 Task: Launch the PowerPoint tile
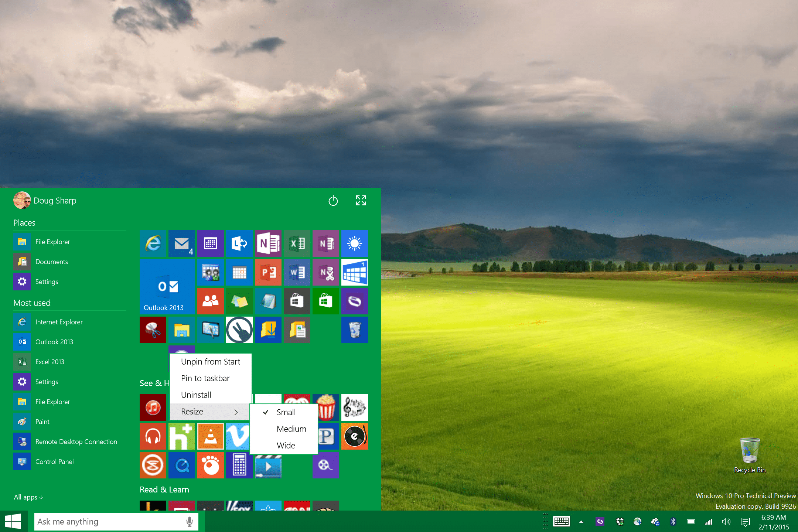(268, 272)
